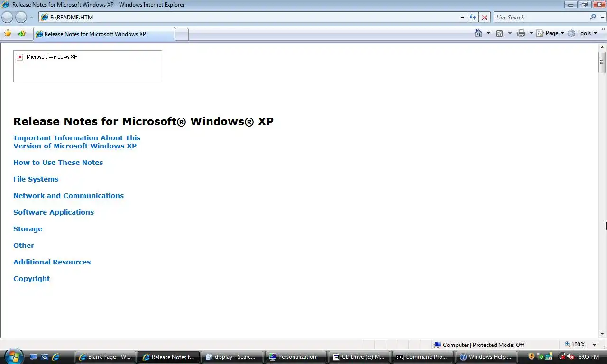Click inside the Live Search box
The width and height of the screenshot is (607, 364).
(541, 18)
